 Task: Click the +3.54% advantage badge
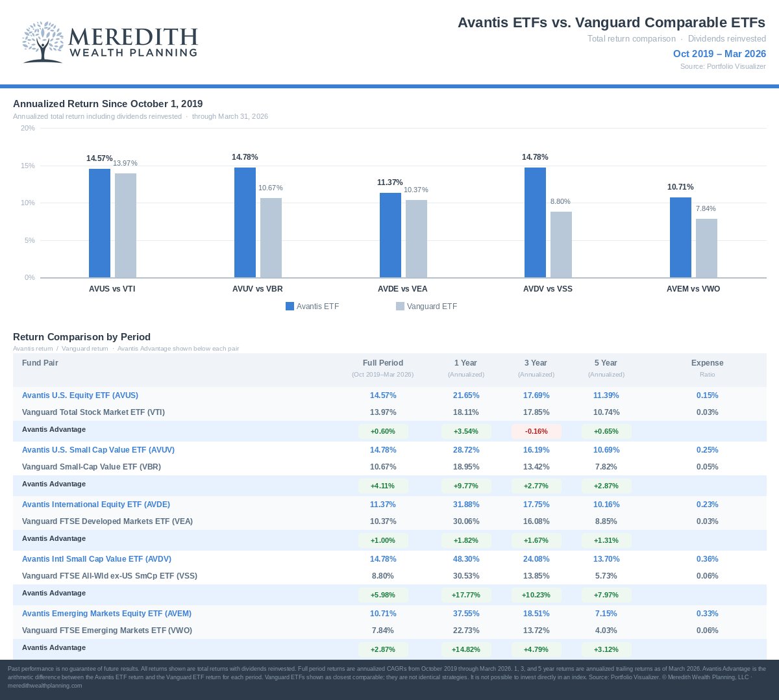tap(466, 431)
